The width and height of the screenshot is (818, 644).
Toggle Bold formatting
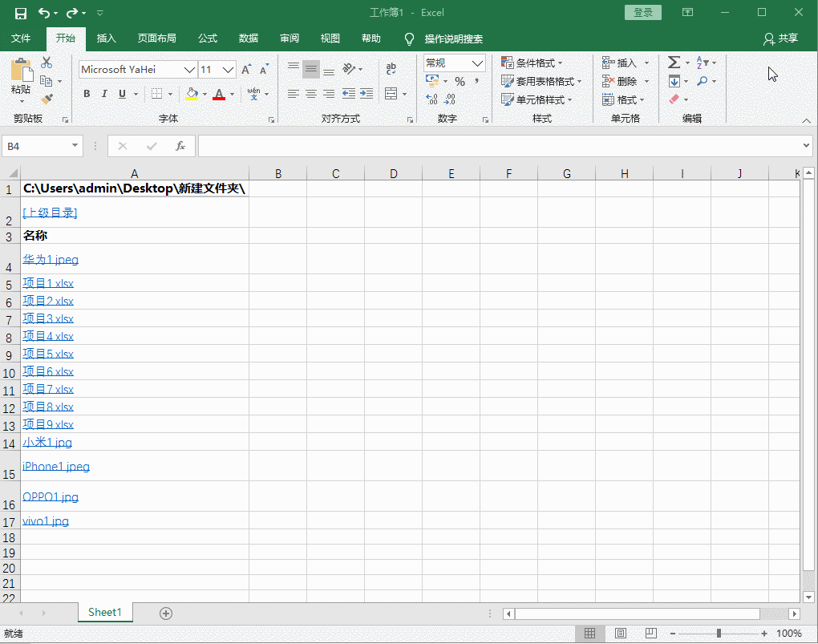click(87, 94)
